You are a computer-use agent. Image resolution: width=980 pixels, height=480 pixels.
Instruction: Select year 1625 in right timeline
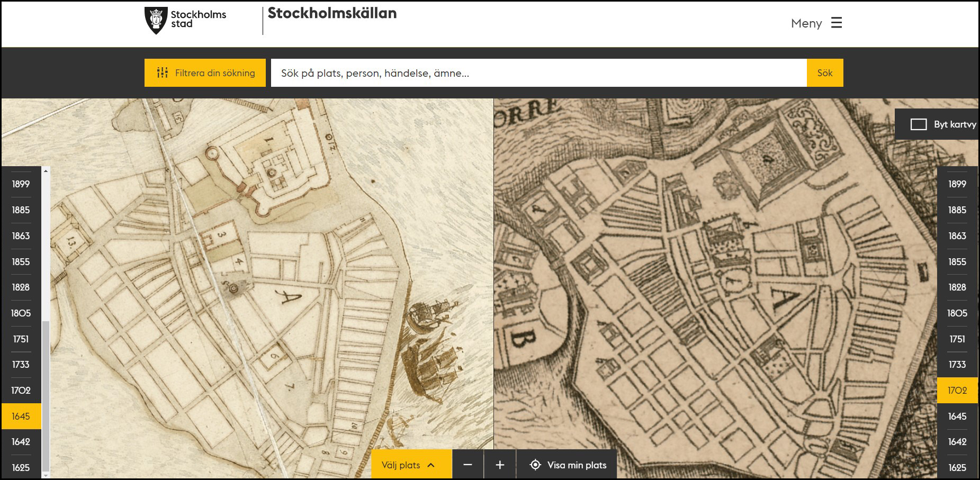957,467
